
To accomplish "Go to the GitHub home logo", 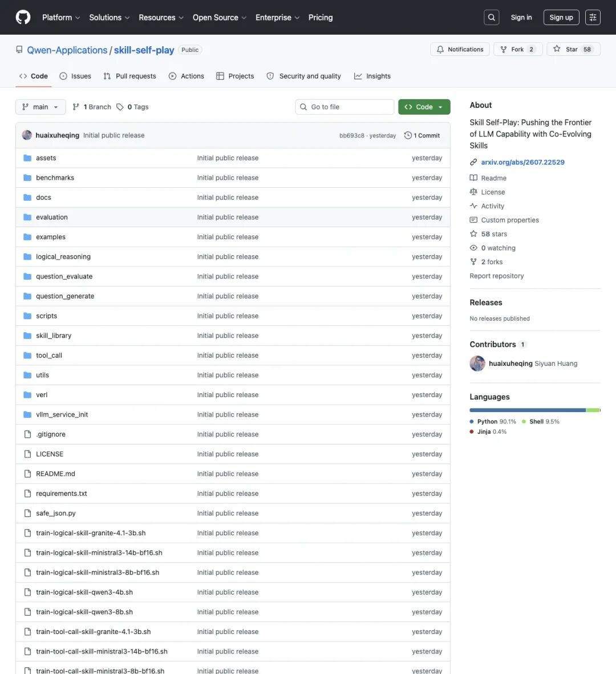I will point(23,17).
